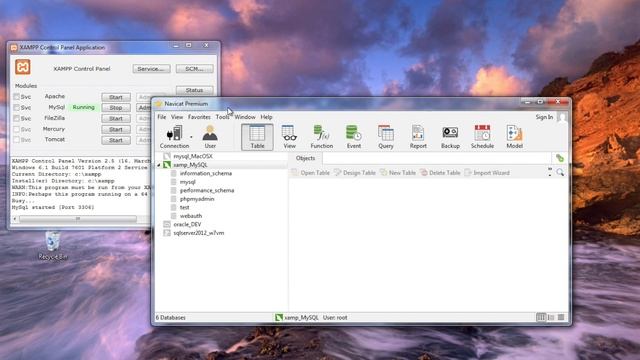Open the Model toolbar icon

point(514,137)
